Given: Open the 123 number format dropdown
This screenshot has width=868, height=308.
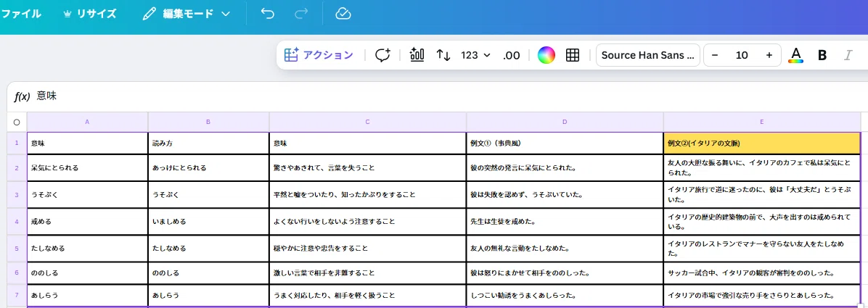Looking at the screenshot, I should click(x=475, y=55).
